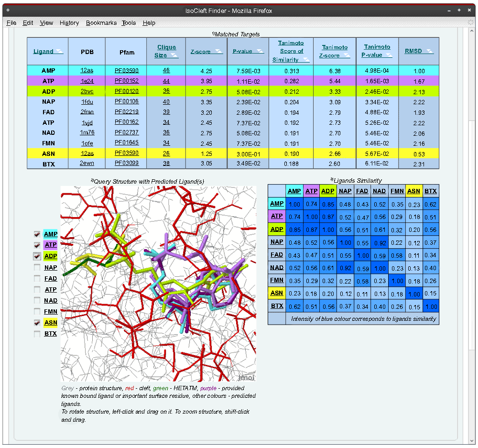Open the PDB entry 2bvc
Image resolution: width=478 pixels, height=448 pixels.
(x=87, y=91)
